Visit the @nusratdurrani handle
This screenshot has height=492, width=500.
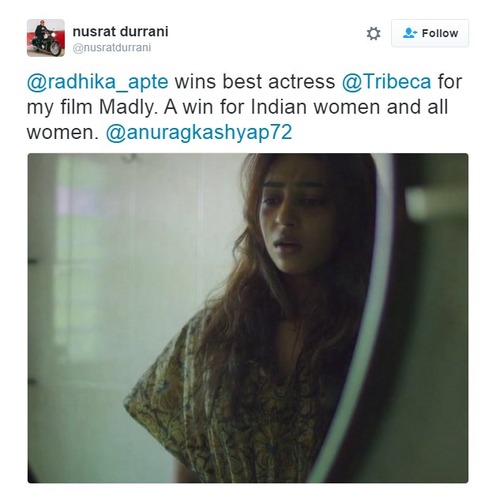click(112, 48)
